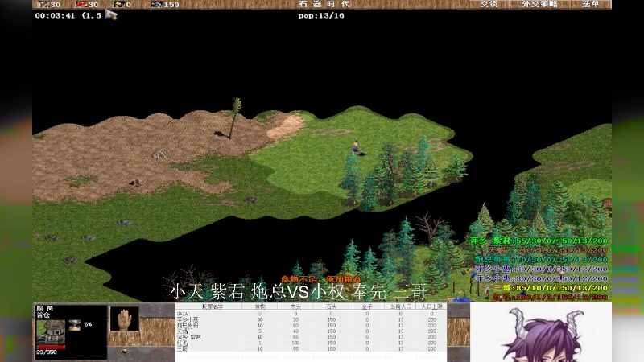This screenshot has width=644, height=362.
Task: Click the hourglass construction progress icon
Action: (75, 325)
